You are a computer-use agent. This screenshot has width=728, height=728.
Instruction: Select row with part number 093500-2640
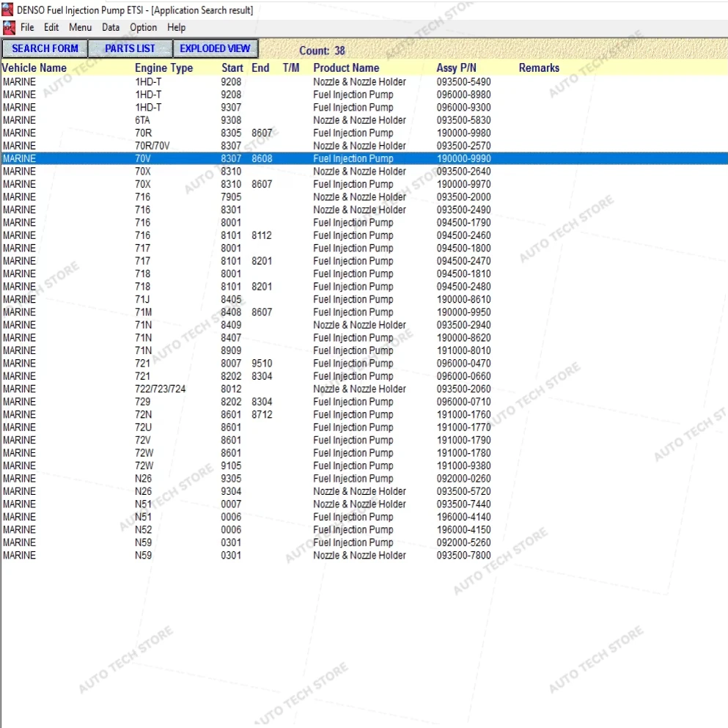364,172
